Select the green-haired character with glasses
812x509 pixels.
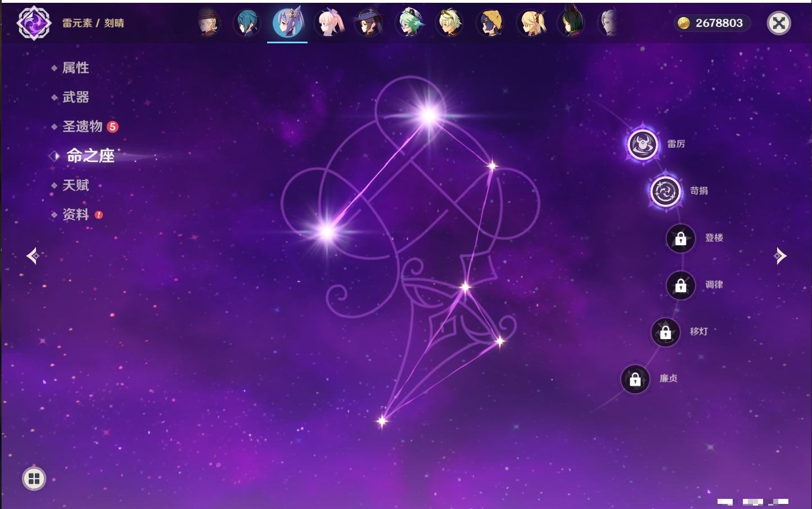(410, 23)
